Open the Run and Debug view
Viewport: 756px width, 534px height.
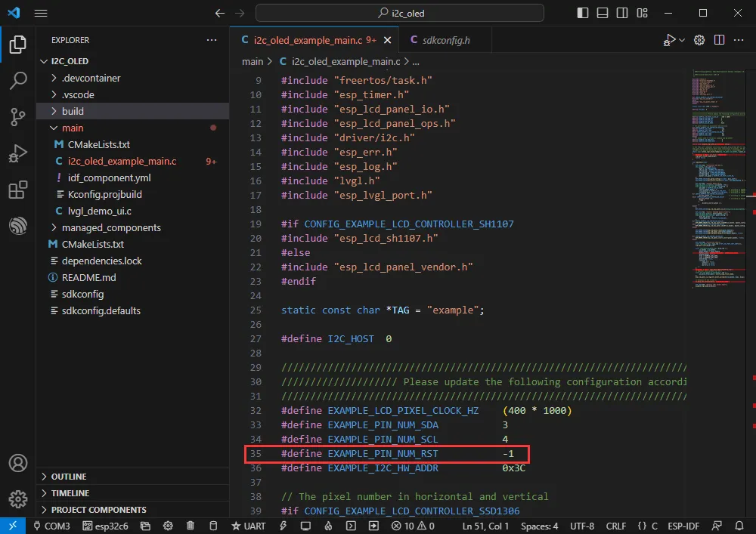pyautogui.click(x=17, y=153)
